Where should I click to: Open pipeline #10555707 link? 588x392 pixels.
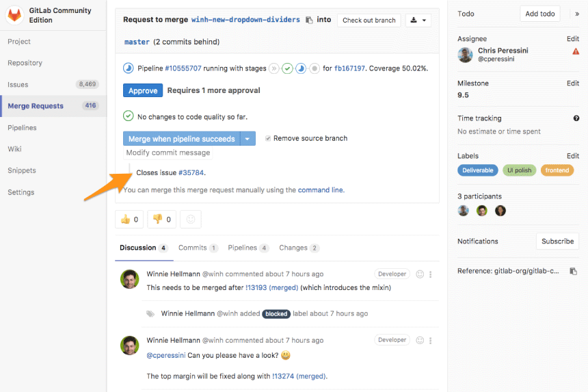point(183,68)
